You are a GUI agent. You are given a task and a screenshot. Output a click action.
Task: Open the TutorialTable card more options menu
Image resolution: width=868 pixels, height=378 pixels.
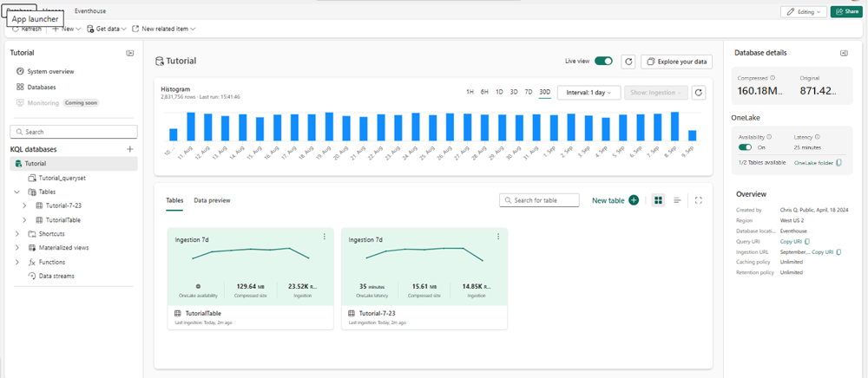pos(325,237)
